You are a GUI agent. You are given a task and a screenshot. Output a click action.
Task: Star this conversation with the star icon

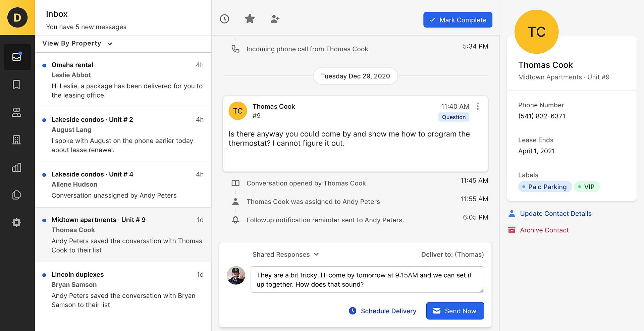pyautogui.click(x=250, y=18)
